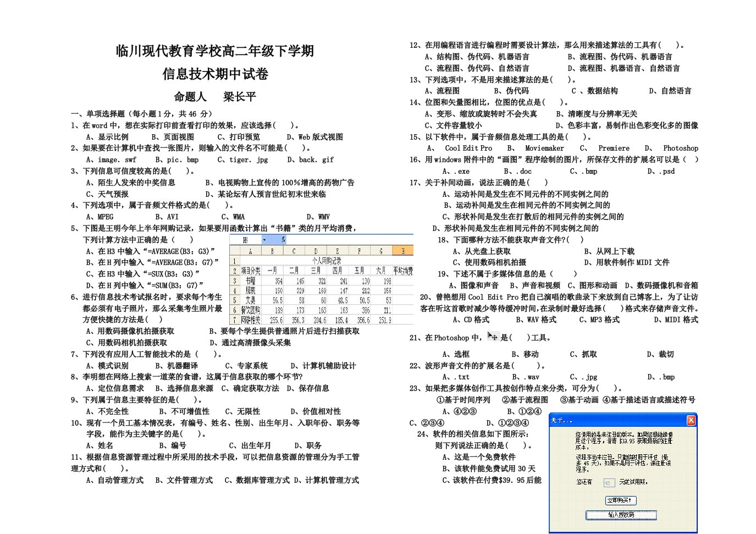Select the column A header in the spreadsheet
The height and width of the screenshot is (534, 756).
click(251, 251)
